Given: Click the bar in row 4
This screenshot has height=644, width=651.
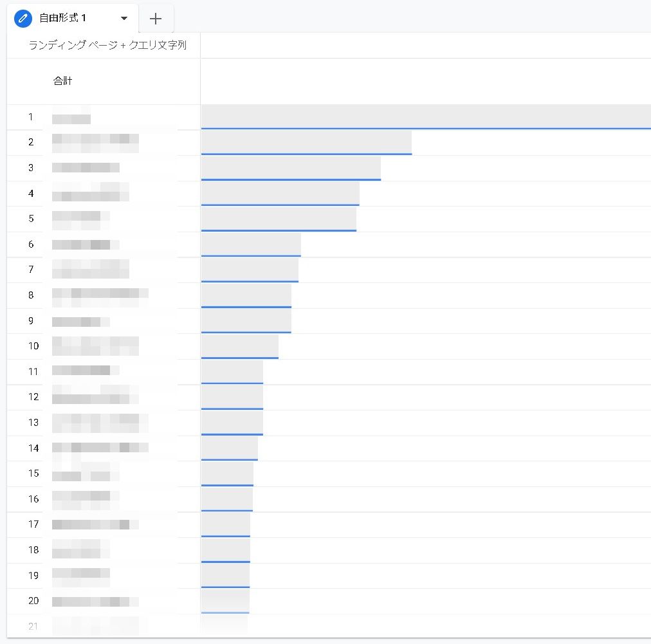Looking at the screenshot, I should point(280,193).
